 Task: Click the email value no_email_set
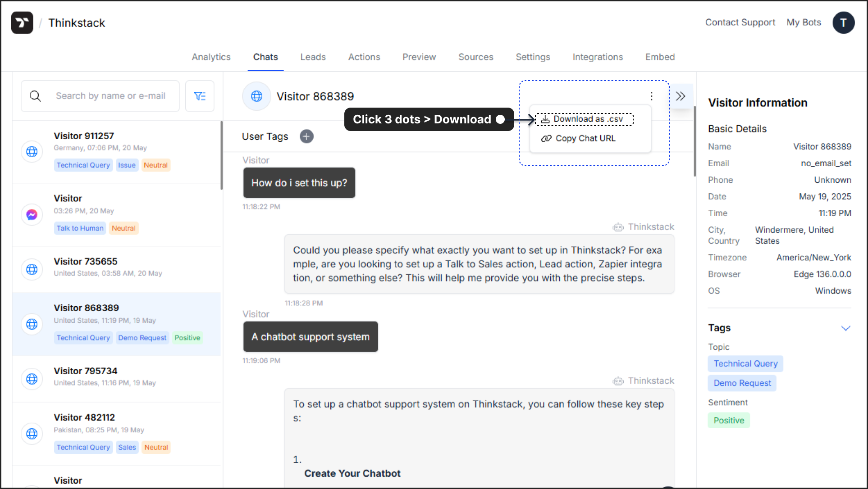click(826, 163)
